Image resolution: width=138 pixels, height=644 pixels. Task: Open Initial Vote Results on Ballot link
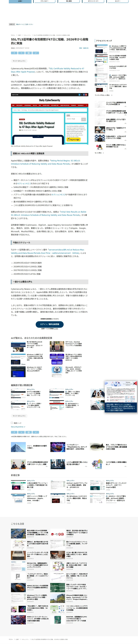(x=49, y=213)
